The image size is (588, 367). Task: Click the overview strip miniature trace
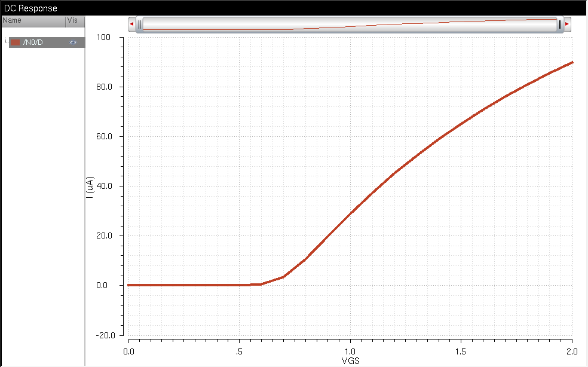(x=350, y=25)
